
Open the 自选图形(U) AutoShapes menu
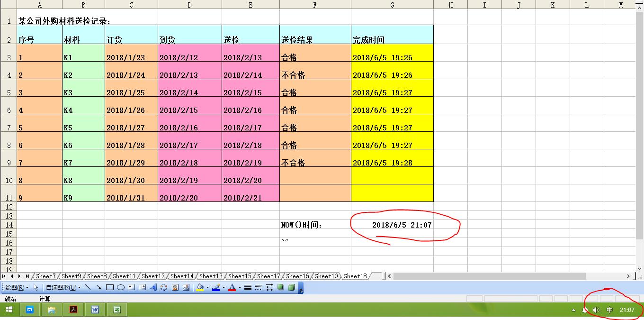62,287
